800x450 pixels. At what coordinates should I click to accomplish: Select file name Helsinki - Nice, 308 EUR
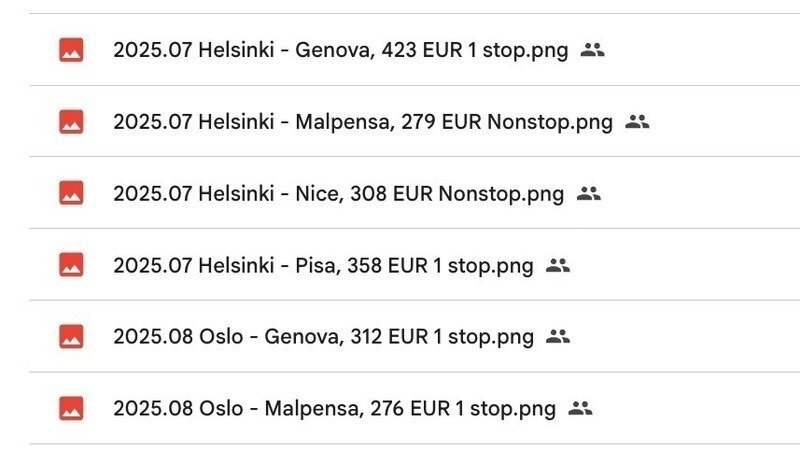tap(338, 194)
